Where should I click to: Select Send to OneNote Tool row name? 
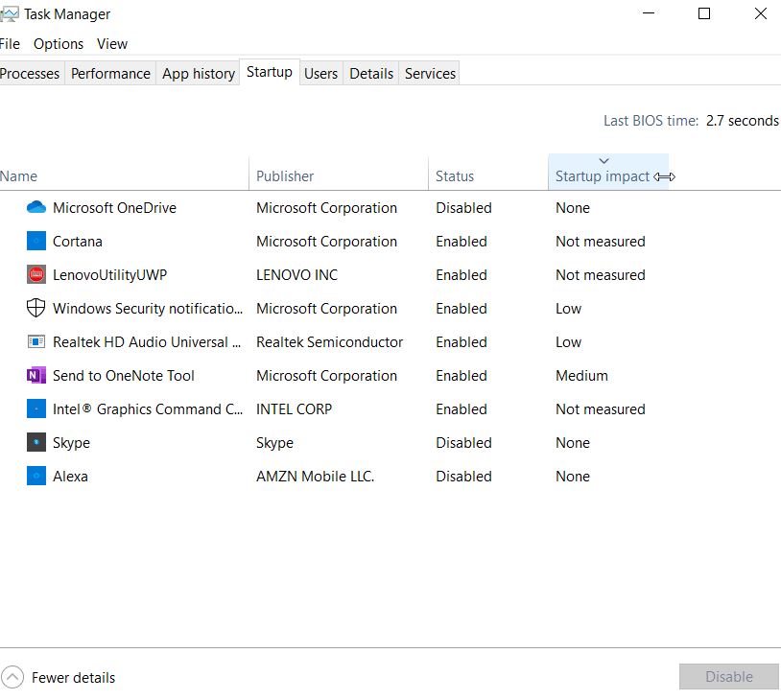click(124, 375)
